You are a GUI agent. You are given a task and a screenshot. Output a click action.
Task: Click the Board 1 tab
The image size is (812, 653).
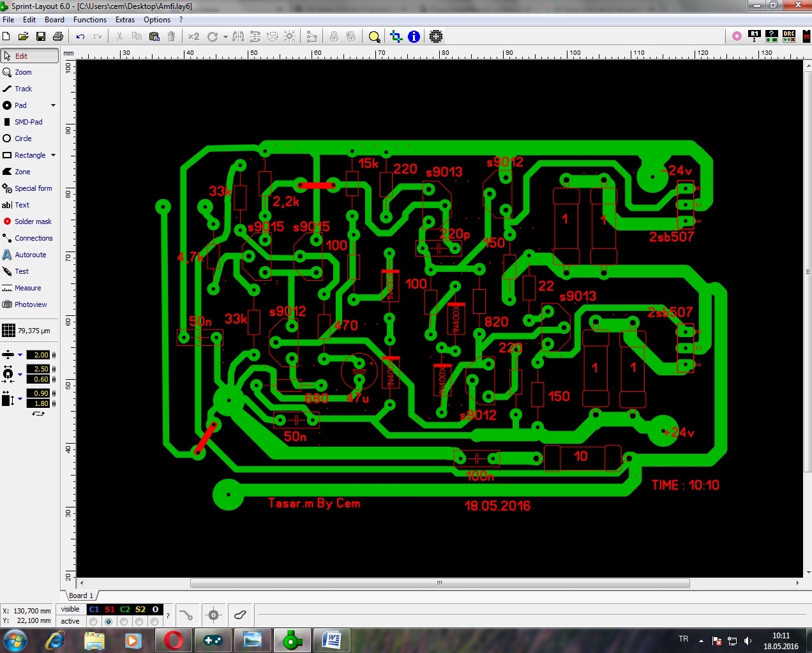click(81, 596)
